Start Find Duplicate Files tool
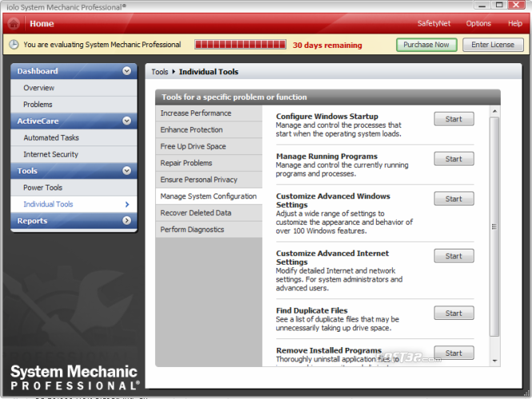 (x=454, y=313)
